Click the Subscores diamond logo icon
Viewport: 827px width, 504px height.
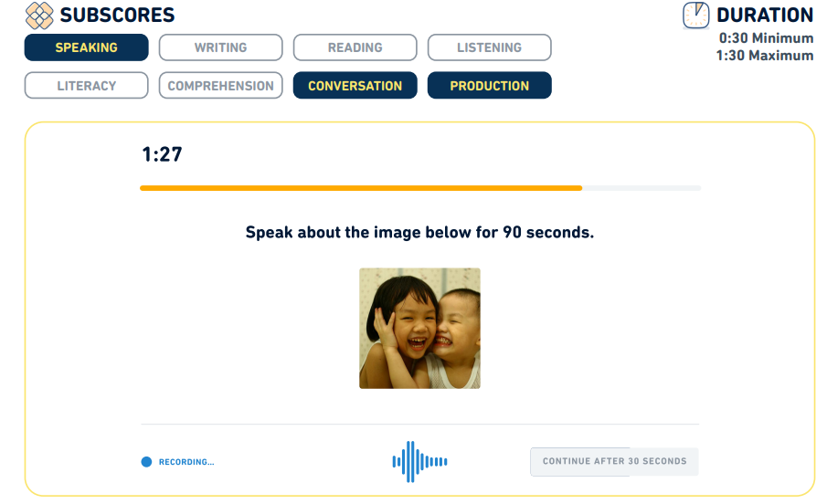coord(39,16)
